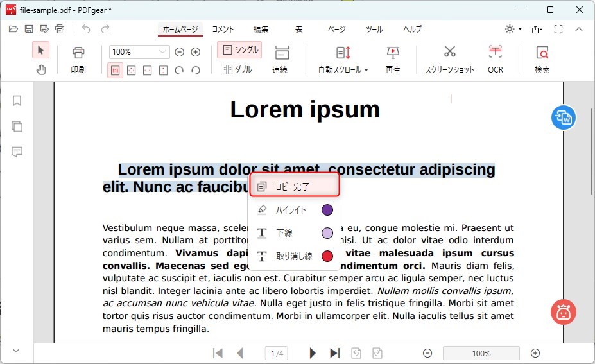Viewport: 595px width, 364px height.
Task: Open the theme brightness dropdown
Action: click(513, 29)
